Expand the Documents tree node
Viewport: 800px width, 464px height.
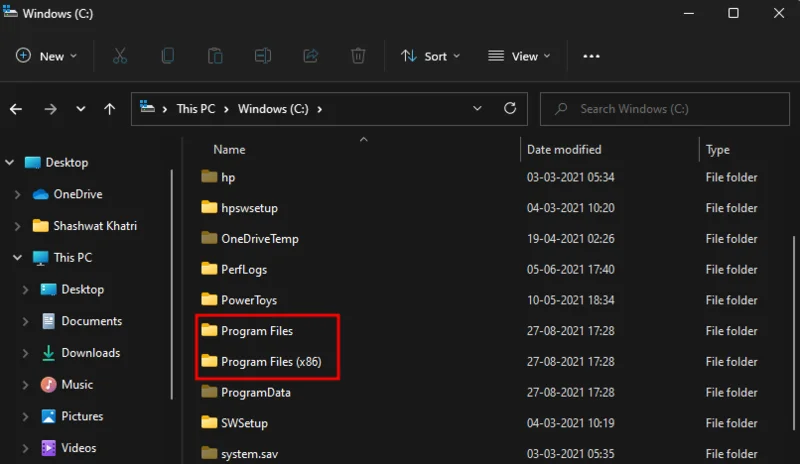tap(25, 321)
